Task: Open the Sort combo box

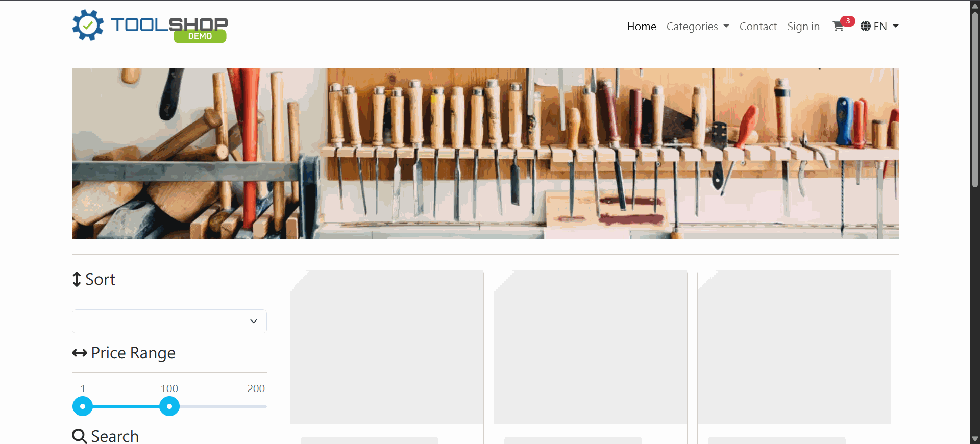Action: pyautogui.click(x=169, y=321)
